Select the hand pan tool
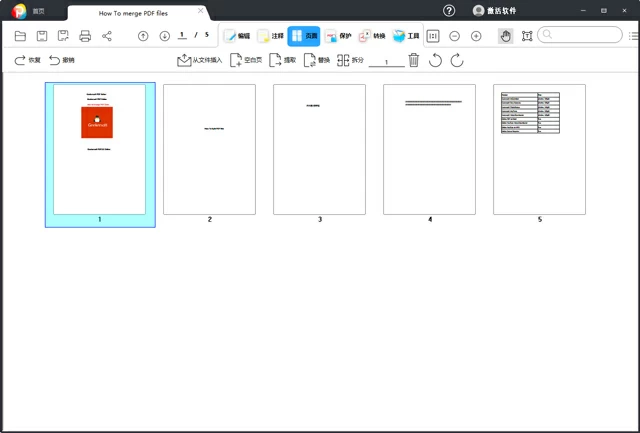 505,36
